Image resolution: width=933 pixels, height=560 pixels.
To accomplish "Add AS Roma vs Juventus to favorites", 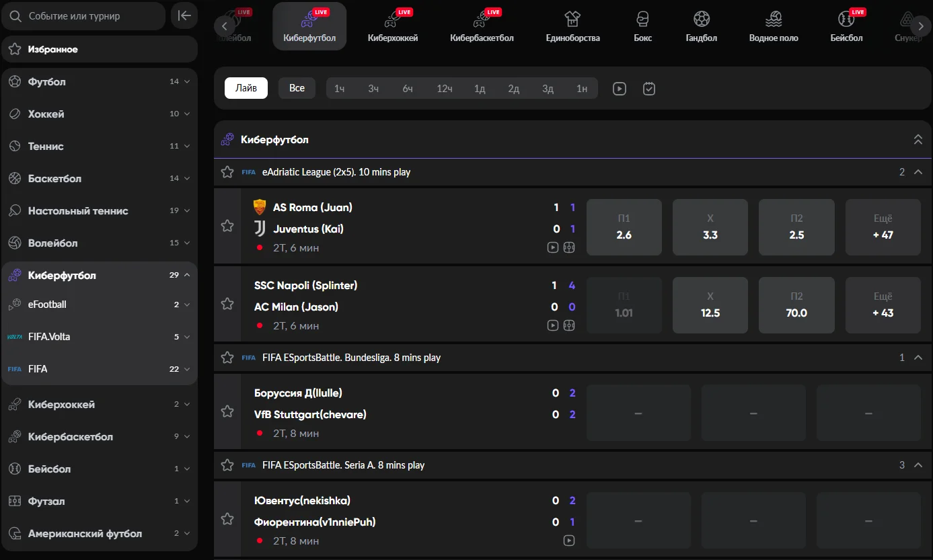I will pos(227,226).
